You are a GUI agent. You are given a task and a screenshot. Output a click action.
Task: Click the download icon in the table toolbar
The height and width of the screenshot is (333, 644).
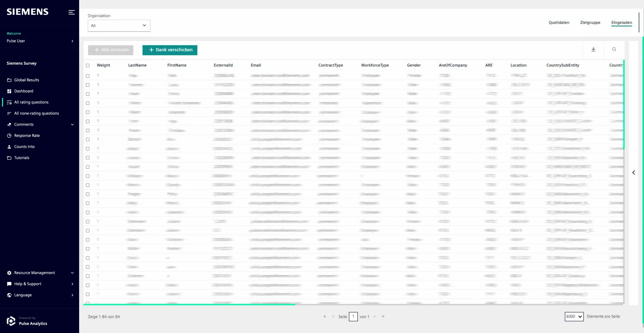click(593, 49)
